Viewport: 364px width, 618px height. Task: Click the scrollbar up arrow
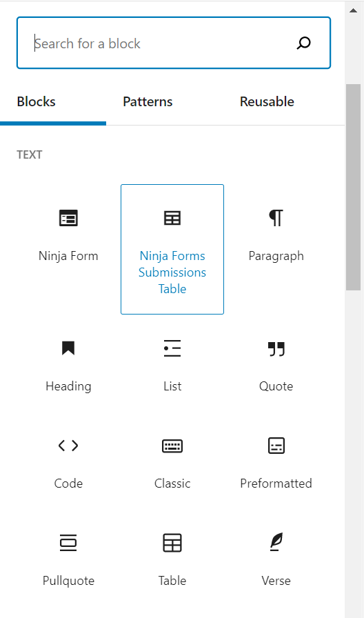pyautogui.click(x=354, y=10)
